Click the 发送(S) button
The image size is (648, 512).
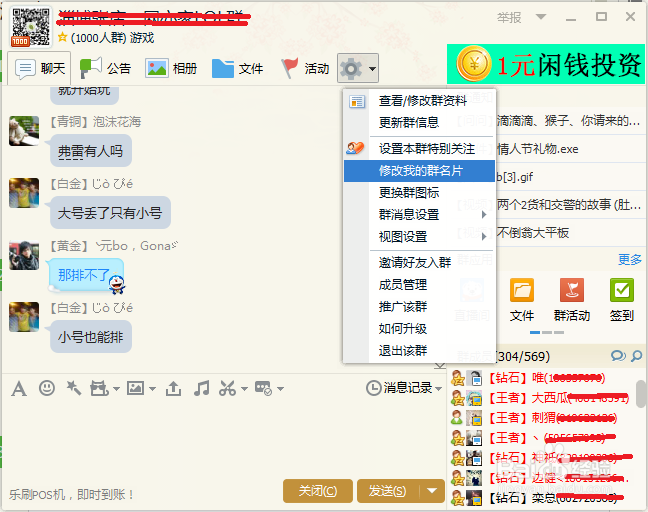[388, 491]
